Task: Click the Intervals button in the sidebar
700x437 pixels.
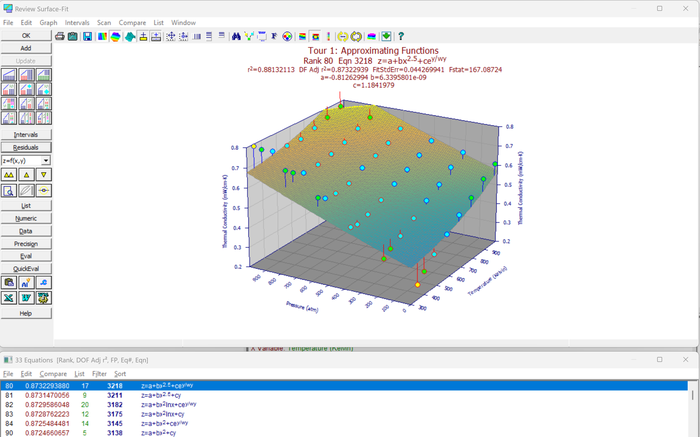Action: coord(26,134)
